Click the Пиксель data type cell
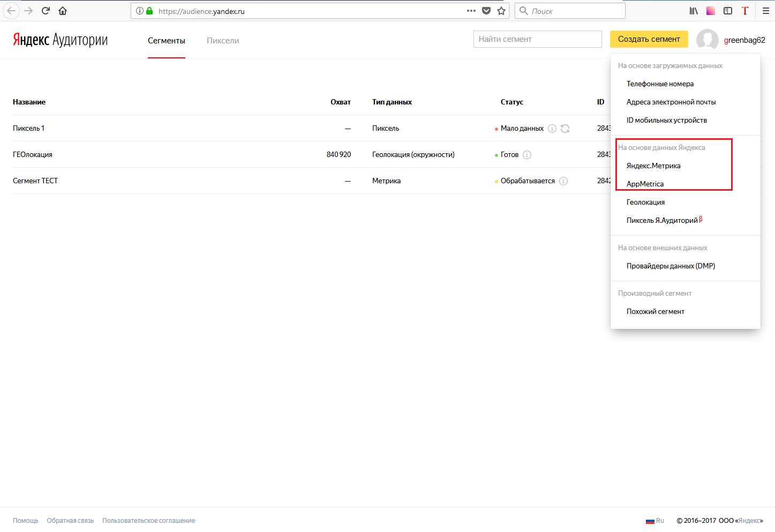Screen dimensions: 775x532 click(386, 129)
